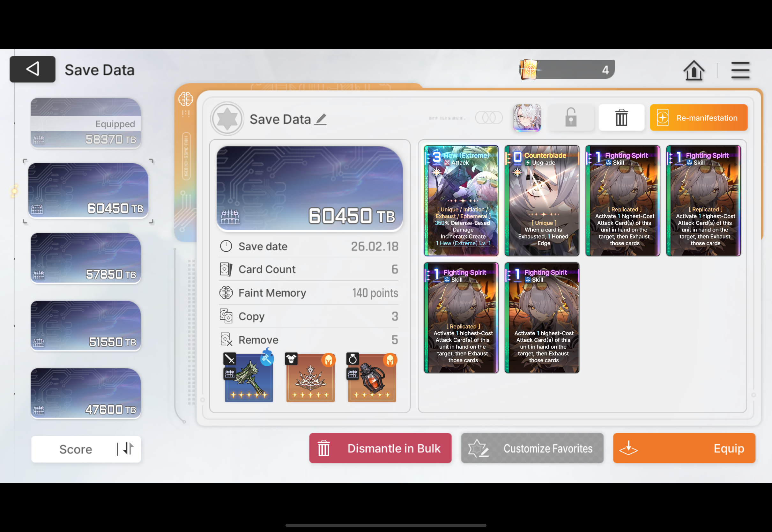Click the red lantern accessory item

pyautogui.click(x=372, y=378)
